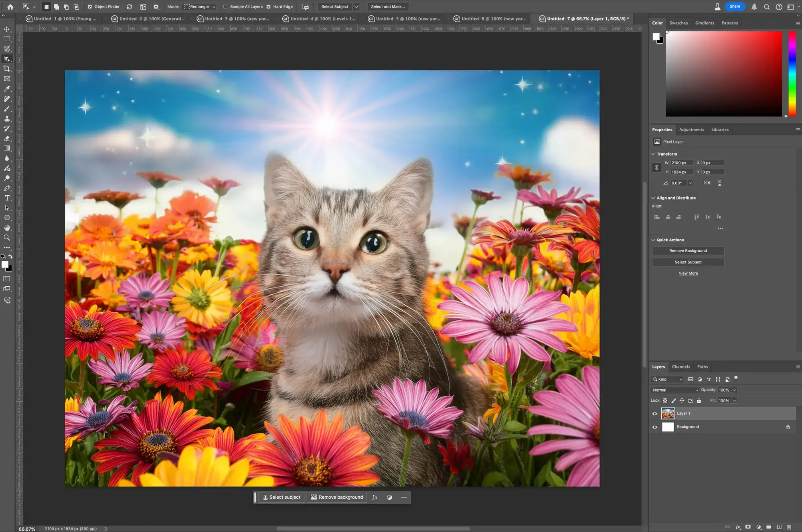Image resolution: width=802 pixels, height=532 pixels.
Task: Select the Move tool
Action: (7, 29)
